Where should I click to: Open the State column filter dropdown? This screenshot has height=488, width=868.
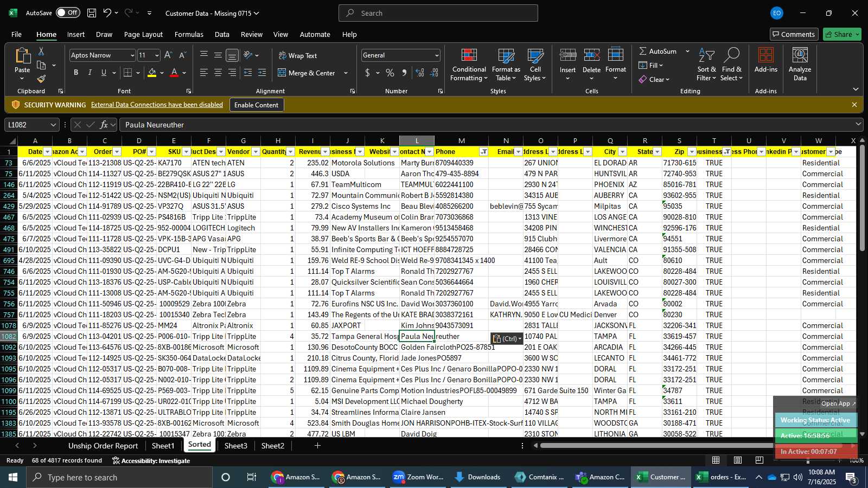tap(658, 152)
